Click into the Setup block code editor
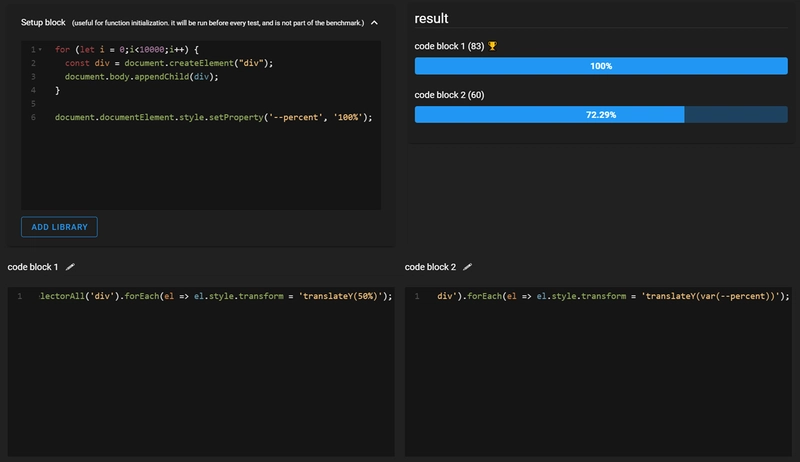The height and width of the screenshot is (462, 800). tap(201, 125)
